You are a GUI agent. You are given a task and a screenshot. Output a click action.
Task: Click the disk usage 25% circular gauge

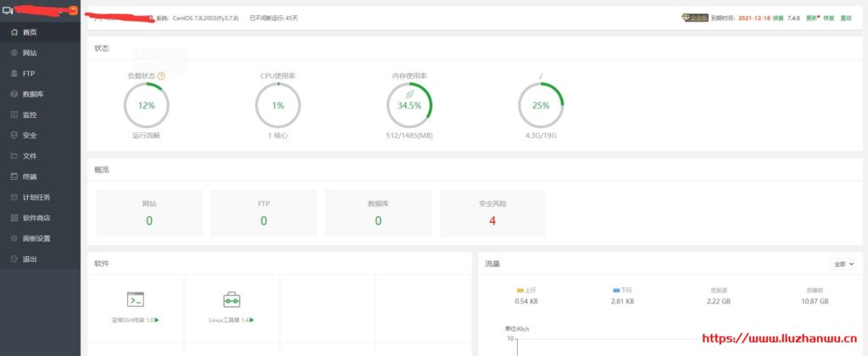click(x=540, y=106)
